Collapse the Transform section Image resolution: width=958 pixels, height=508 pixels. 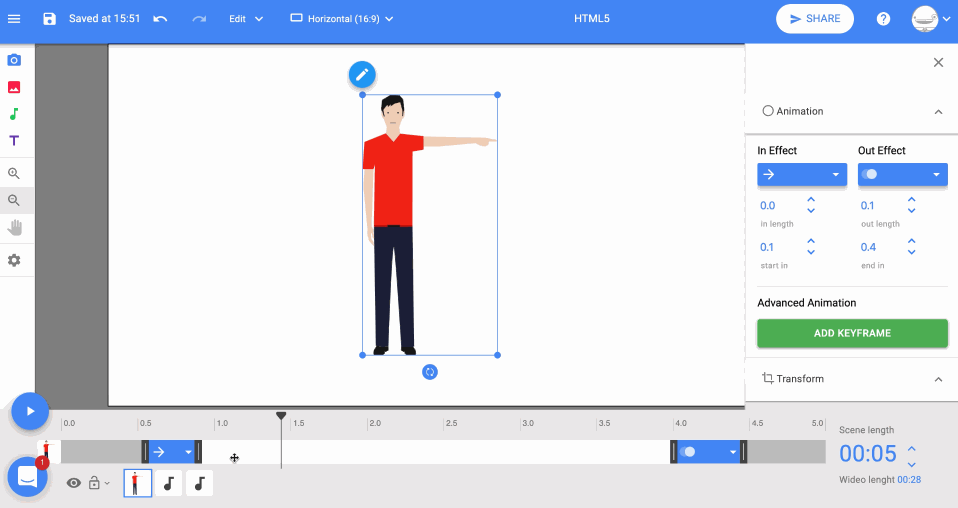point(938,380)
